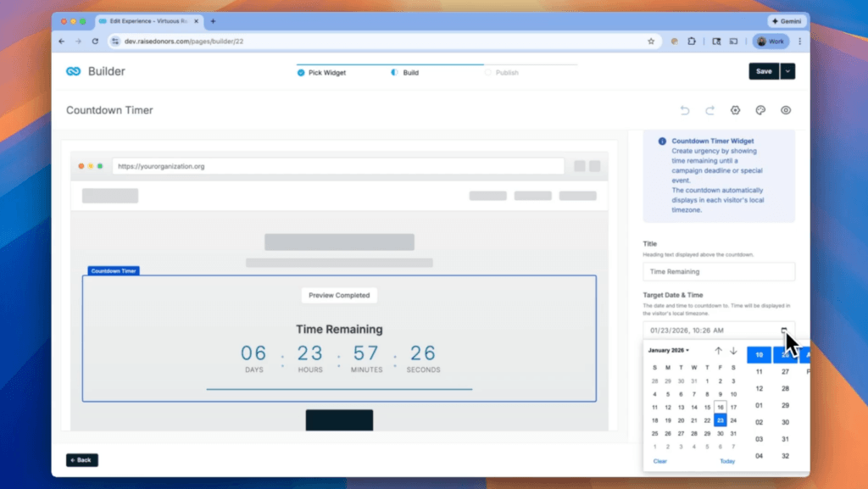Open the theme palette icon
Viewport: 868px width, 489px height.
tap(760, 110)
